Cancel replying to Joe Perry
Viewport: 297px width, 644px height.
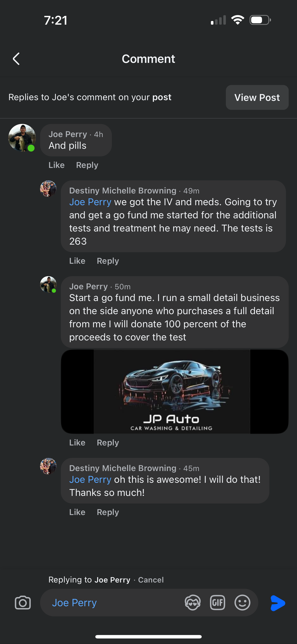point(151,580)
